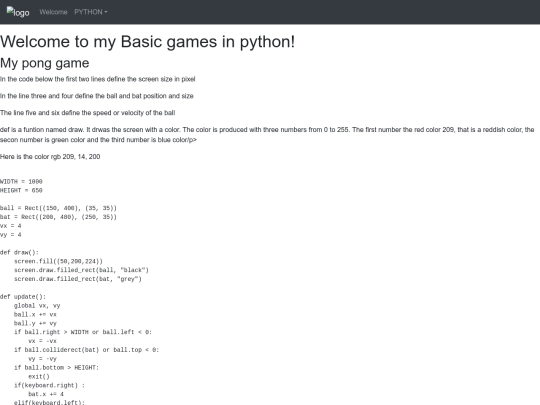Expand the PYTHON dropdown menu
This screenshot has height=405, width=540.
tap(91, 12)
